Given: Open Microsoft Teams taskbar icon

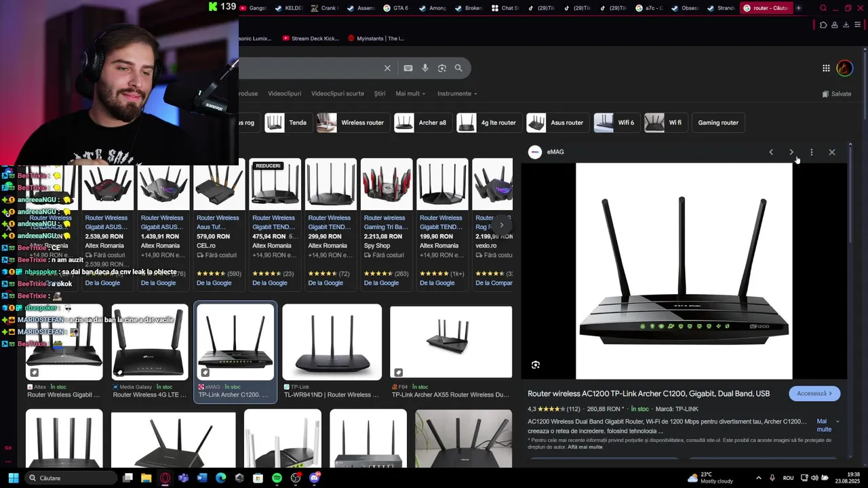Looking at the screenshot, I should pyautogui.click(x=183, y=478).
